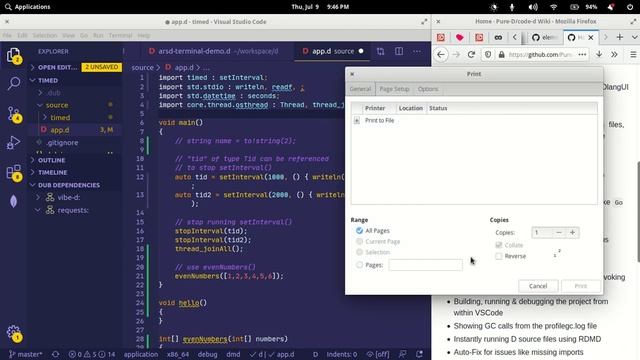Click the Firefox overflow chevrons icon
Image resolution: width=640 pixels, height=360 pixels.
(614, 54)
